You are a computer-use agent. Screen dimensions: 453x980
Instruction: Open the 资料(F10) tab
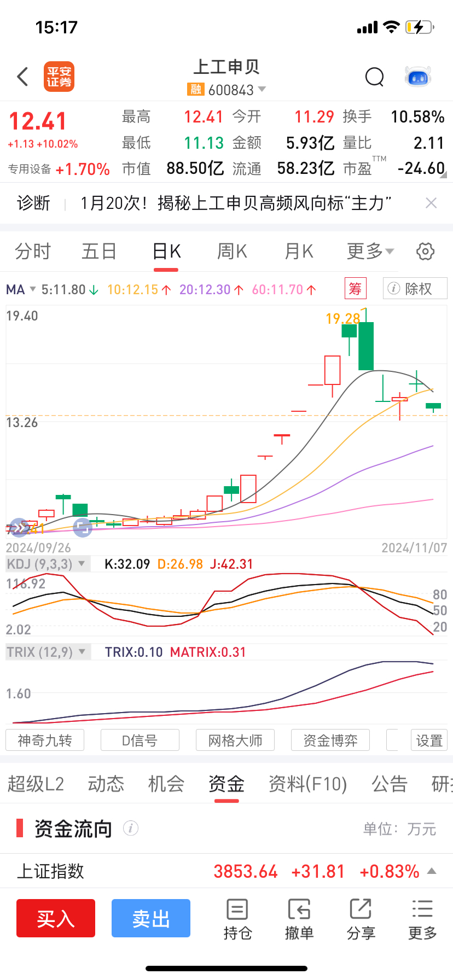(x=308, y=784)
